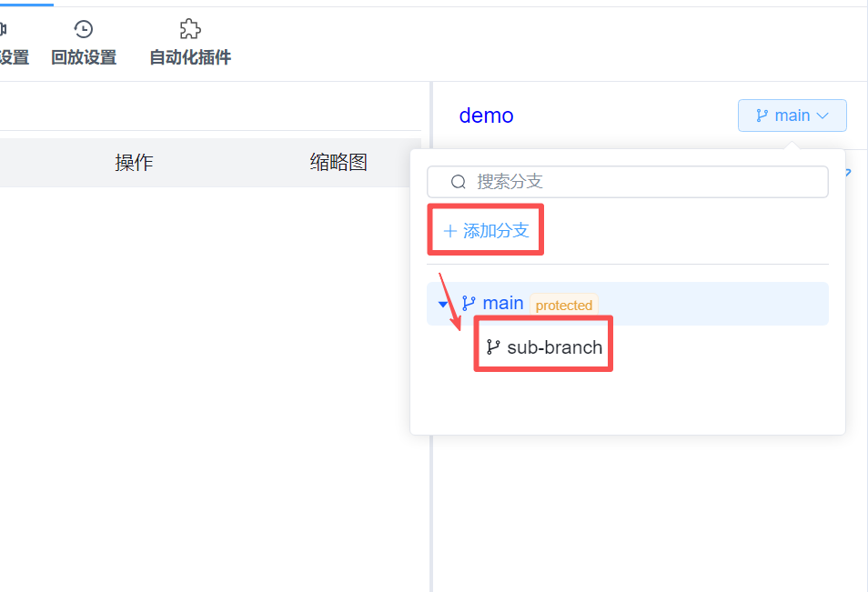Open the 自动化插件 toolbar label
This screenshot has width=868, height=592.
coord(189,57)
